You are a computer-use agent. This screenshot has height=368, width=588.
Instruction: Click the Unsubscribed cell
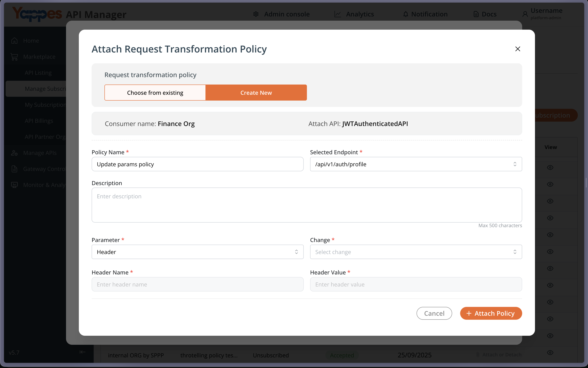click(x=271, y=355)
